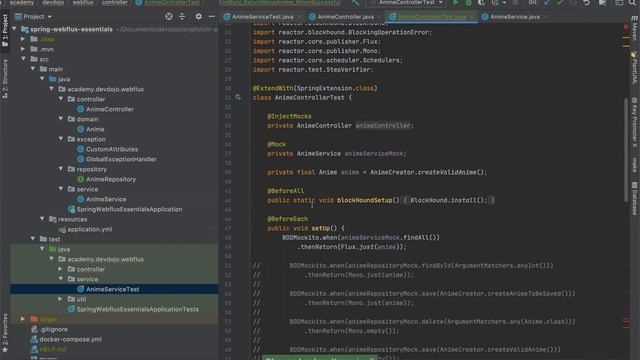Click the locate/scroll from source target icon

(169, 16)
